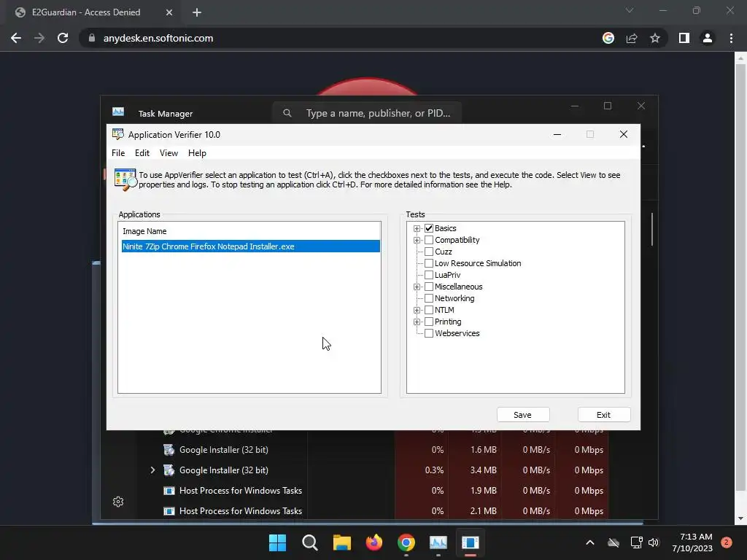Viewport: 747px width, 560px height.
Task: Share this page icon in Chrome
Action: coord(632,38)
